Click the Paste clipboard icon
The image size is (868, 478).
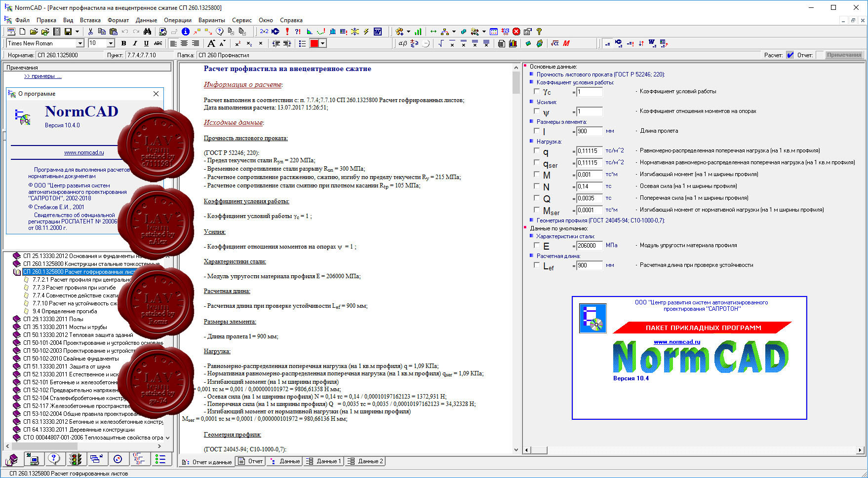pos(113,32)
